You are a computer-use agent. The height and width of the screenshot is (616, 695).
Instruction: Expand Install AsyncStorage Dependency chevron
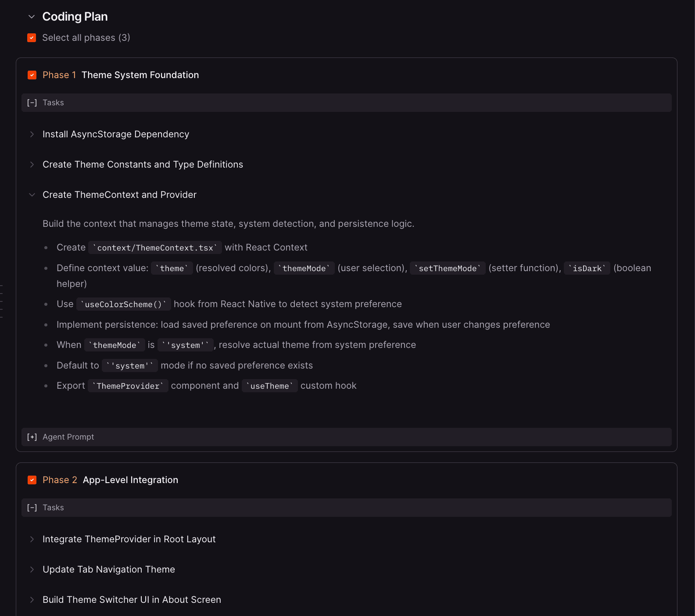coord(32,134)
